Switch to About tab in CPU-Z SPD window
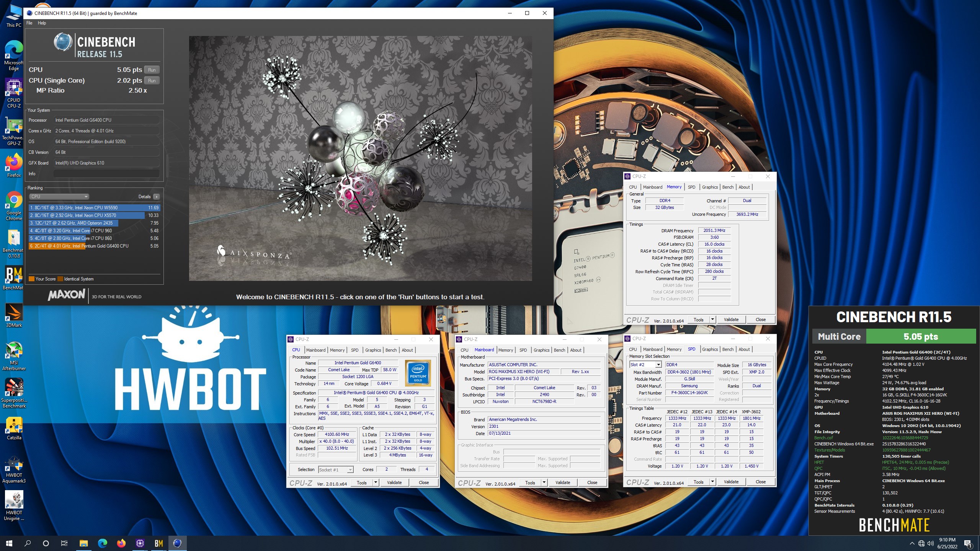This screenshot has height=551, width=980. [744, 349]
